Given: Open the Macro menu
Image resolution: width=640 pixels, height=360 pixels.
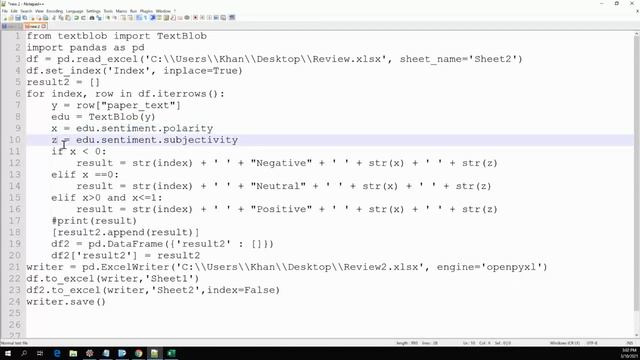Looking at the screenshot, I should click(x=121, y=11).
